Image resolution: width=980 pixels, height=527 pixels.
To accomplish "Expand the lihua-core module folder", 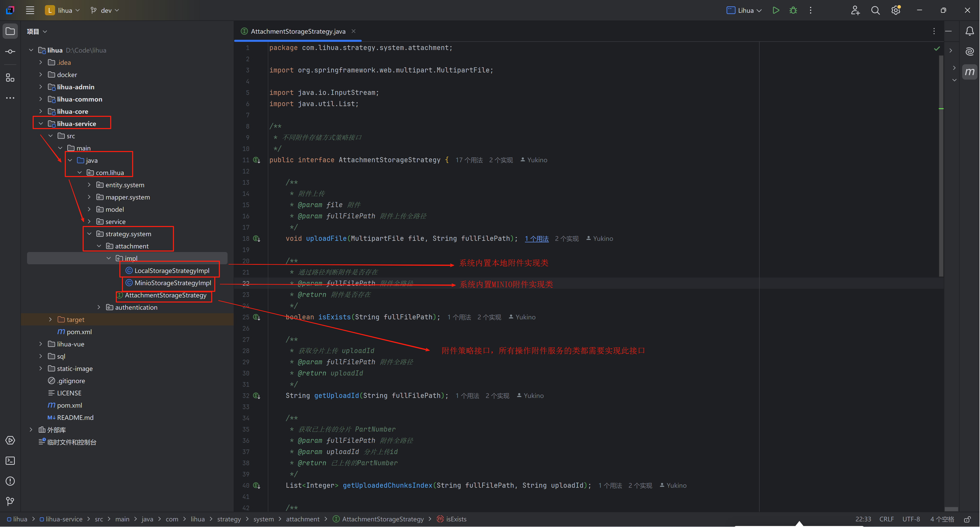I will 41,111.
